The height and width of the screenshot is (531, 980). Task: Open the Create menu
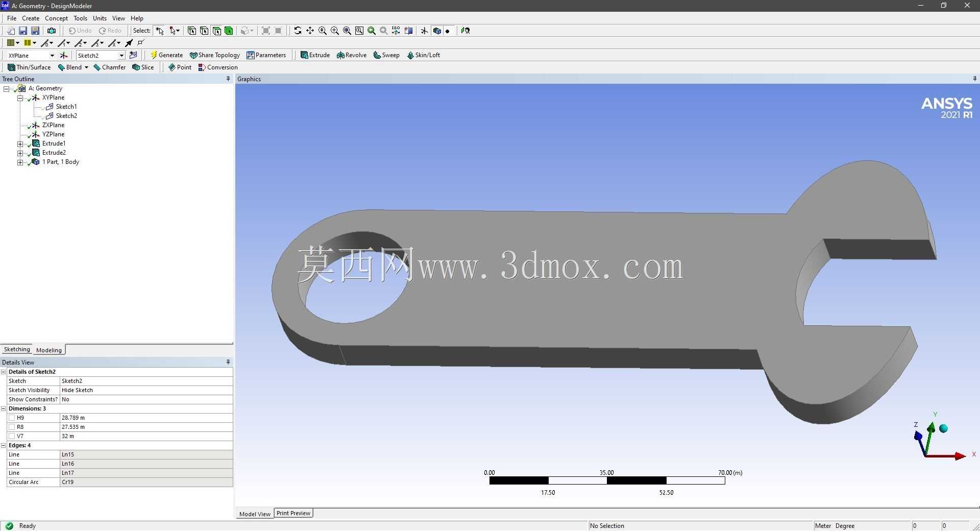(31, 18)
